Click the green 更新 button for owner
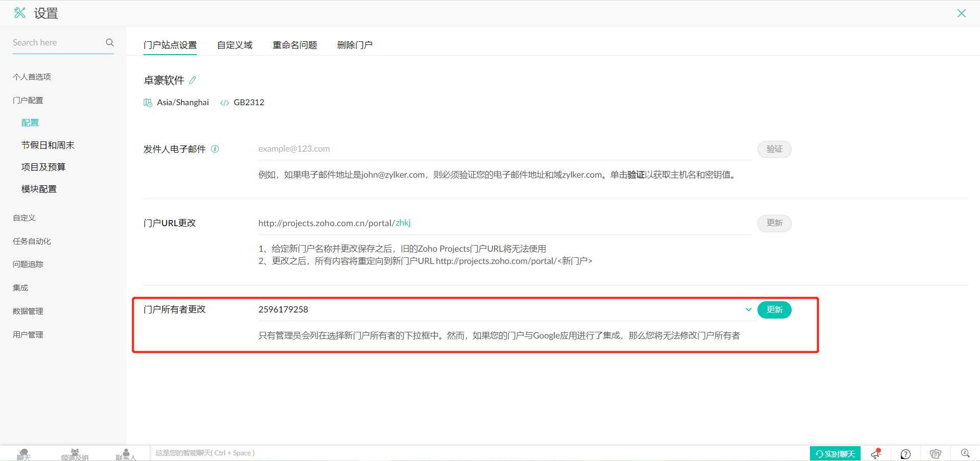980x461 pixels. pyautogui.click(x=774, y=310)
